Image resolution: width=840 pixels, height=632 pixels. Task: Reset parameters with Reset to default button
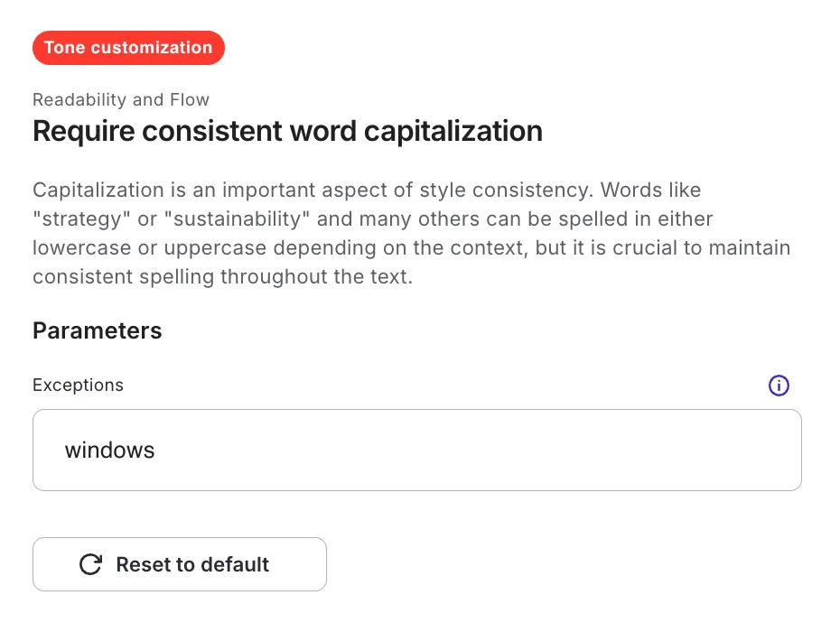(x=180, y=564)
